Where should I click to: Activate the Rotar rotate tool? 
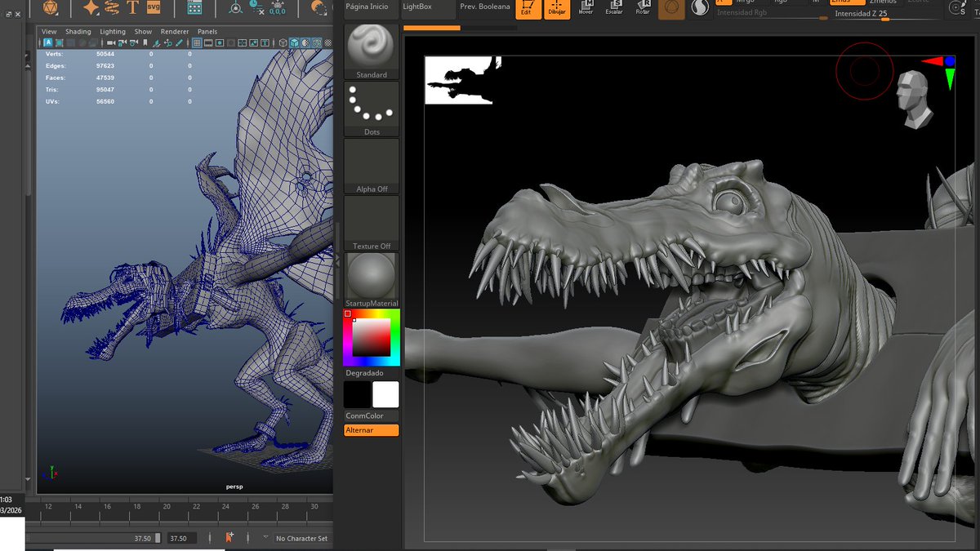coord(643,8)
